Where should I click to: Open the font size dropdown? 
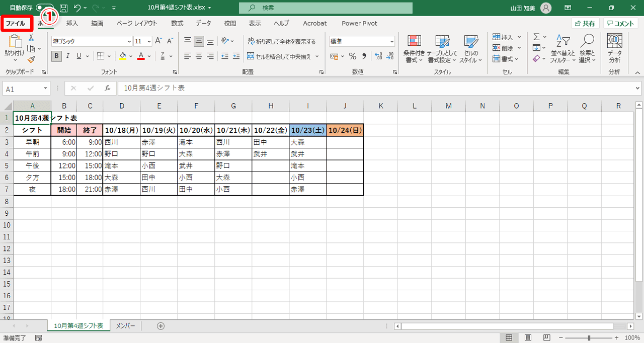click(150, 41)
